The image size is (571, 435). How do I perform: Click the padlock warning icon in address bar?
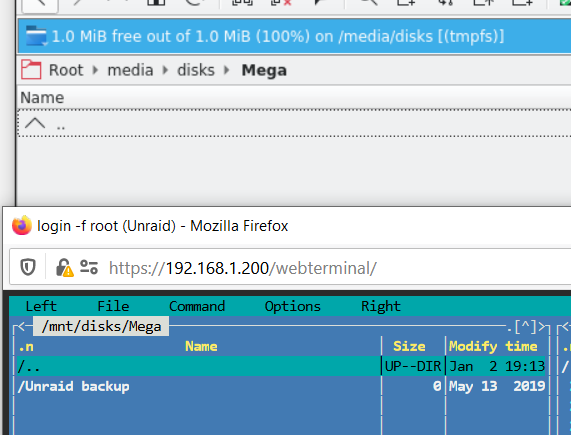[x=64, y=268]
